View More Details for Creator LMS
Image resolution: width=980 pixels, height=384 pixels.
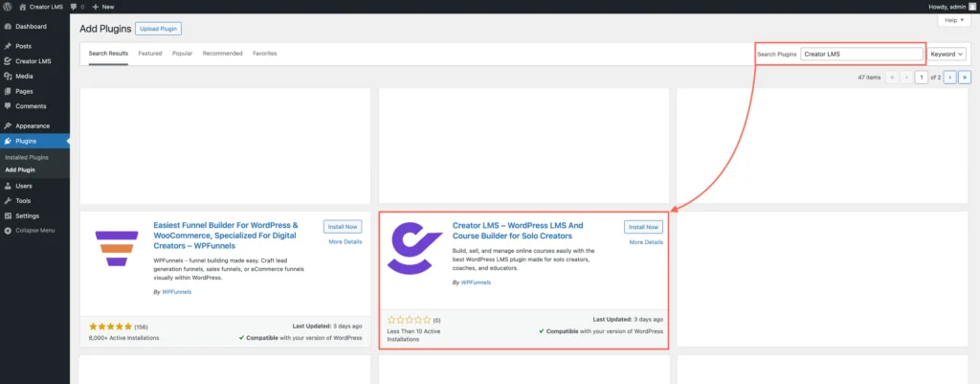[646, 242]
